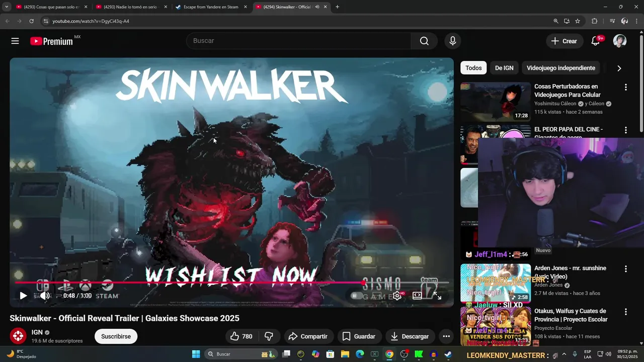This screenshot has width=644, height=362.
Task: Enter full screen mode
Action: (x=437, y=296)
